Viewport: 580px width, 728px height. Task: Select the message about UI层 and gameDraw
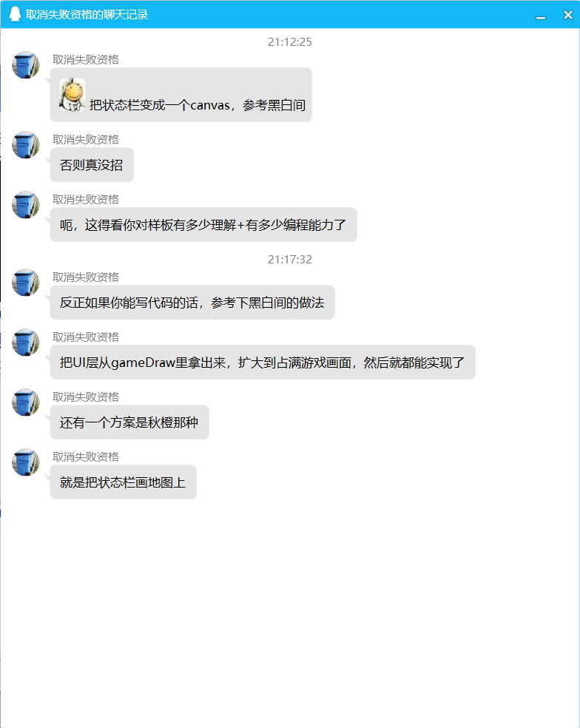click(x=263, y=362)
